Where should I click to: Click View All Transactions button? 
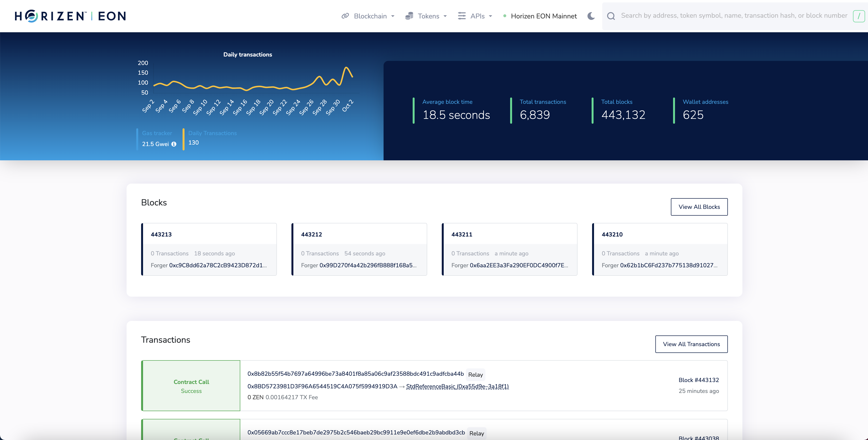coord(691,344)
